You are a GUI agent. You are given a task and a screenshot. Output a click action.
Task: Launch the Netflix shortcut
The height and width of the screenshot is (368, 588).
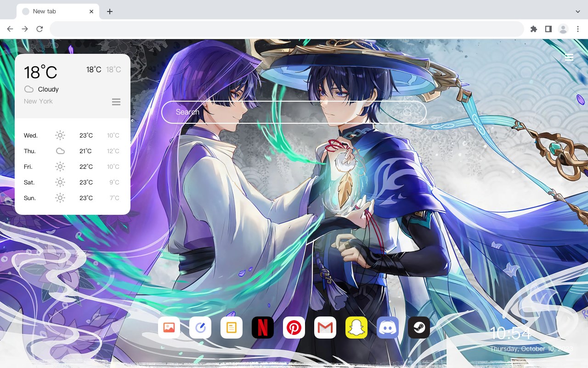(x=263, y=328)
